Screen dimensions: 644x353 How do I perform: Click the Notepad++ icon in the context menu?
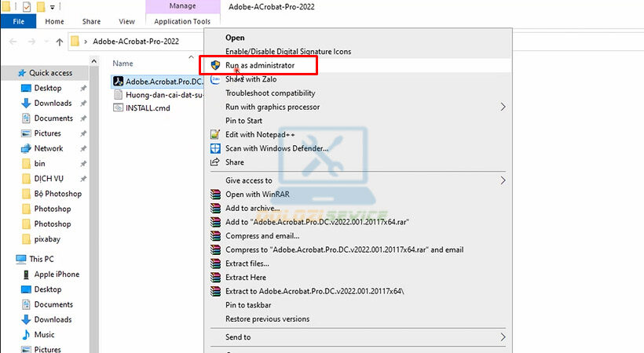(215, 135)
